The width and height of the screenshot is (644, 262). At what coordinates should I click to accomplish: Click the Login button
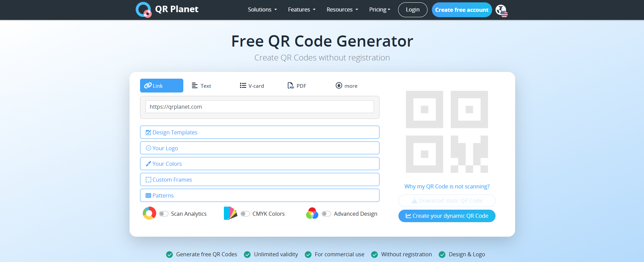413,10
